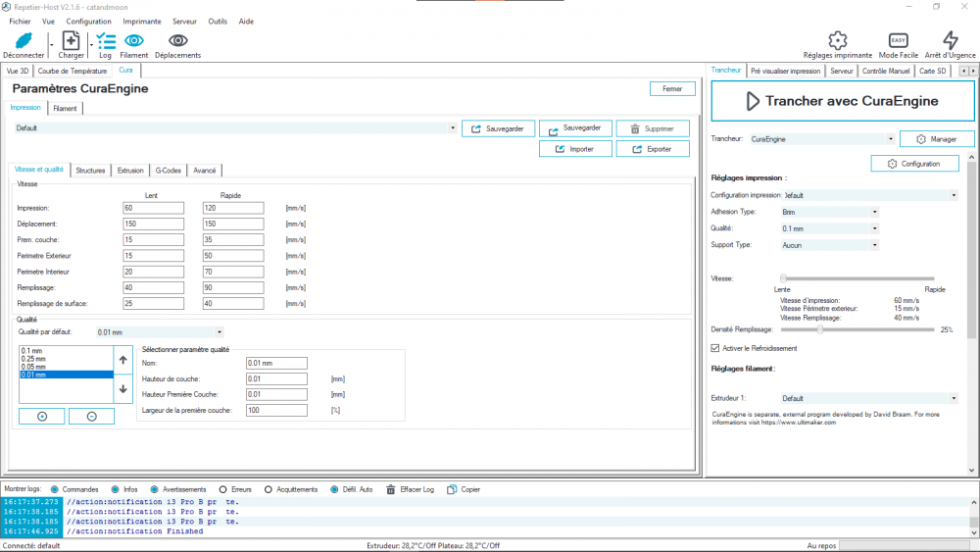
Task: Switch to Mode Facile icon
Action: click(898, 40)
